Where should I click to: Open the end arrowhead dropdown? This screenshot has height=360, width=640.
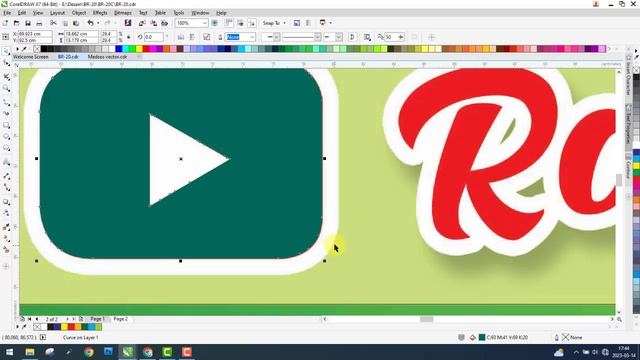pyautogui.click(x=339, y=37)
